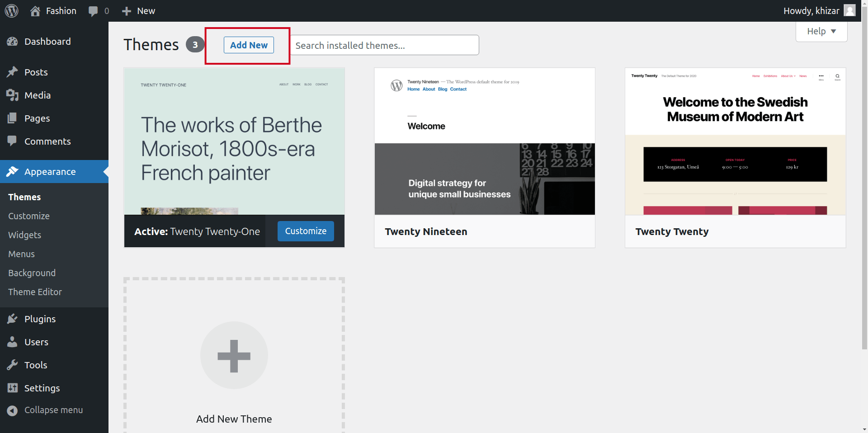Open Tools via the wrench icon

pos(12,365)
